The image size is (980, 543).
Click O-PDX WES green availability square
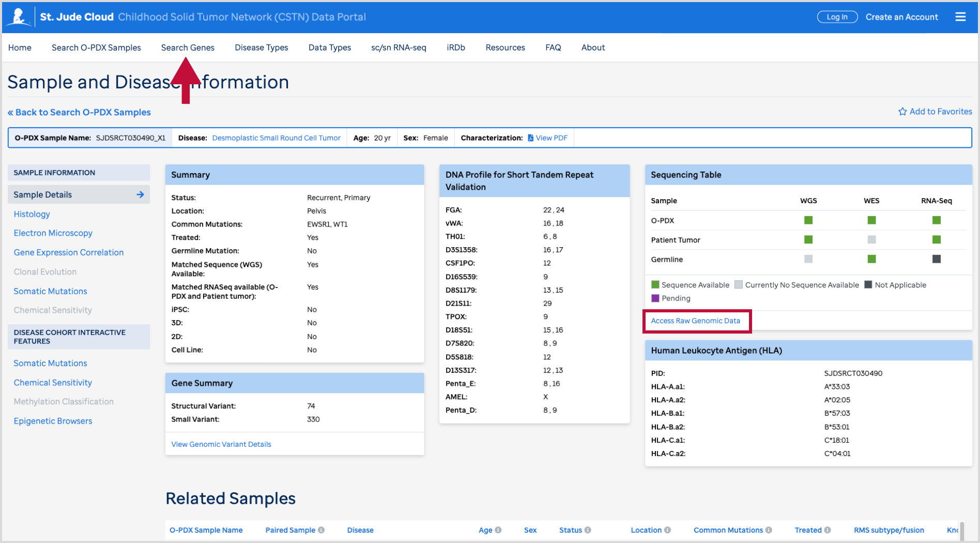pyautogui.click(x=871, y=220)
